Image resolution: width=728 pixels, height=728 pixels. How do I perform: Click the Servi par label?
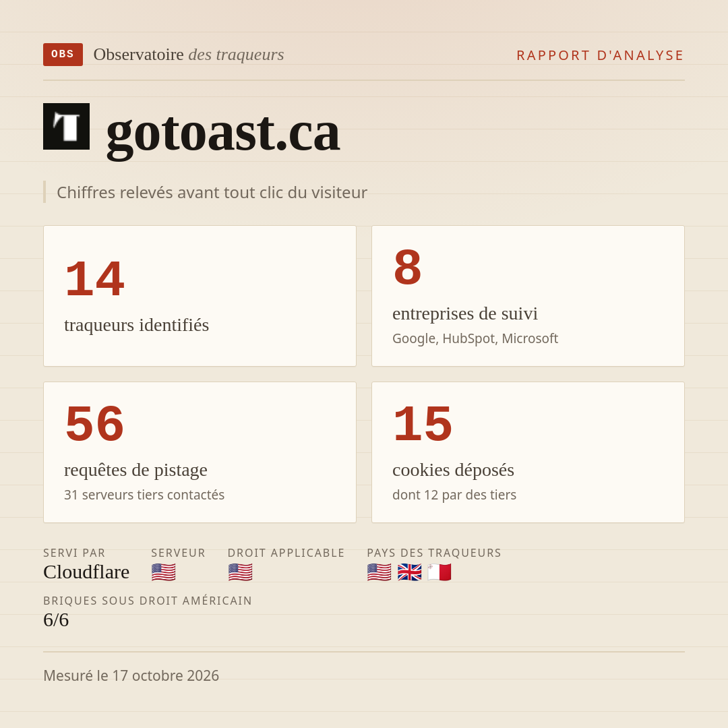74,553
